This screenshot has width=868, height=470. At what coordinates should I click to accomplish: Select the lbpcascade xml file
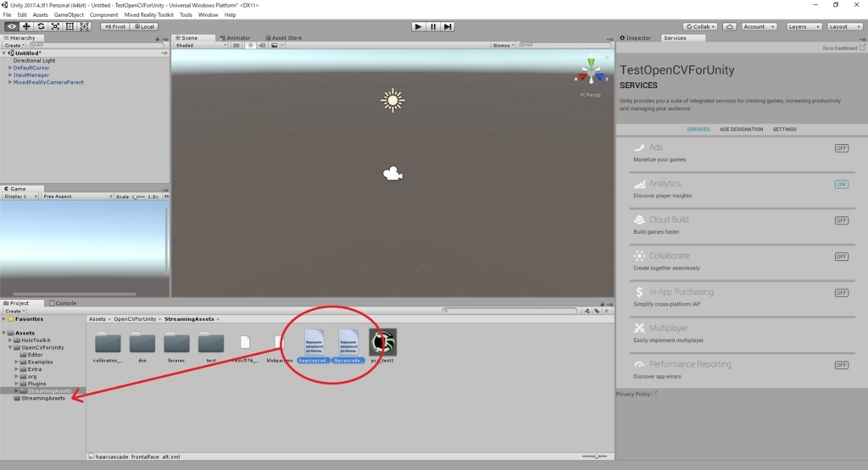pyautogui.click(x=348, y=346)
